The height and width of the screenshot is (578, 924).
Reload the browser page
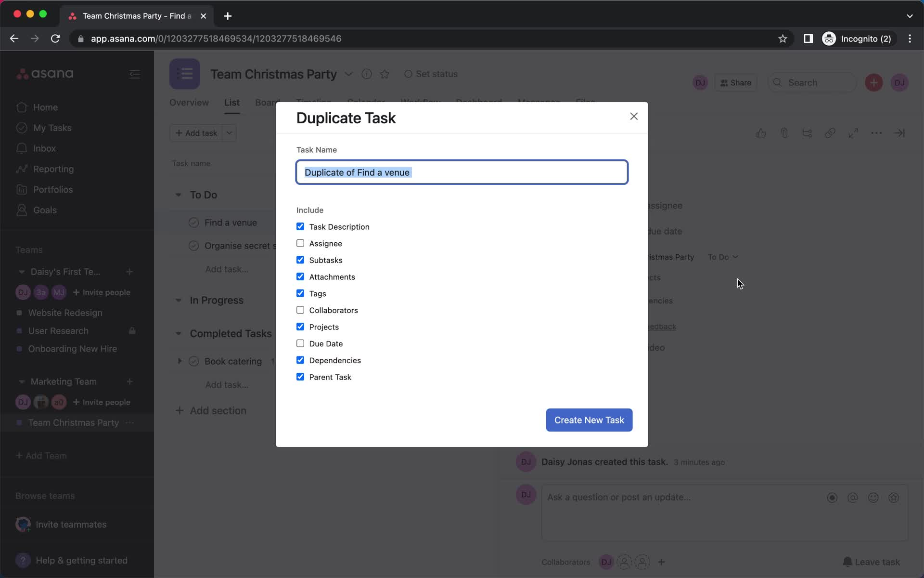pyautogui.click(x=55, y=39)
